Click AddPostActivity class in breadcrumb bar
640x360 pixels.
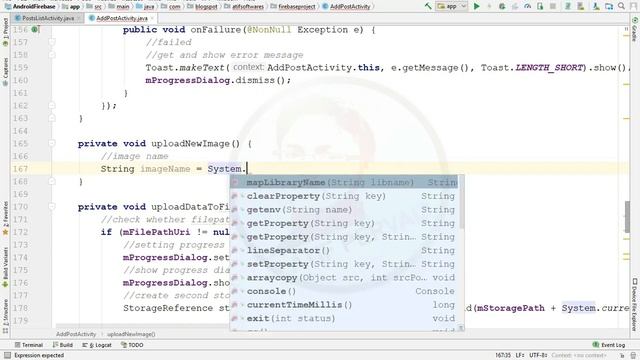click(346, 7)
